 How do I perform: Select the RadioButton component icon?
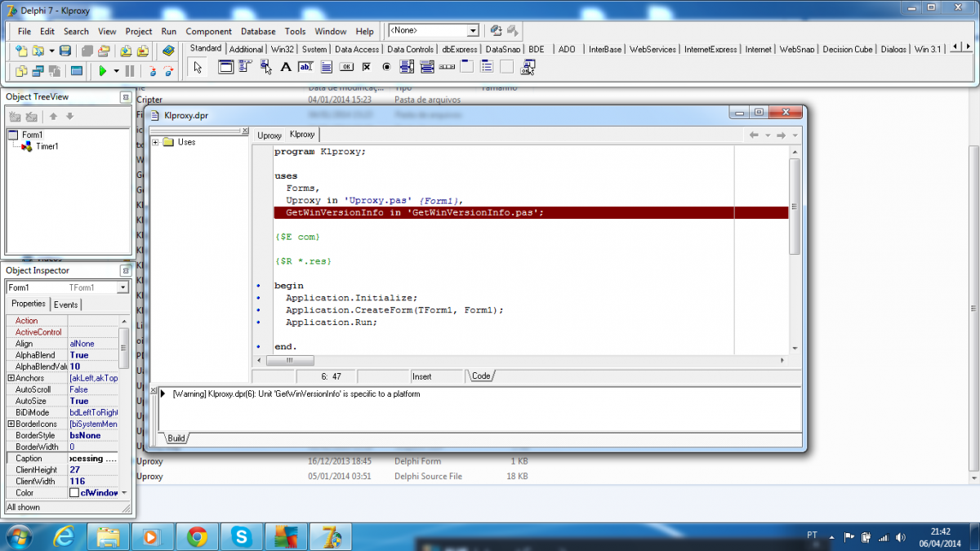point(386,67)
